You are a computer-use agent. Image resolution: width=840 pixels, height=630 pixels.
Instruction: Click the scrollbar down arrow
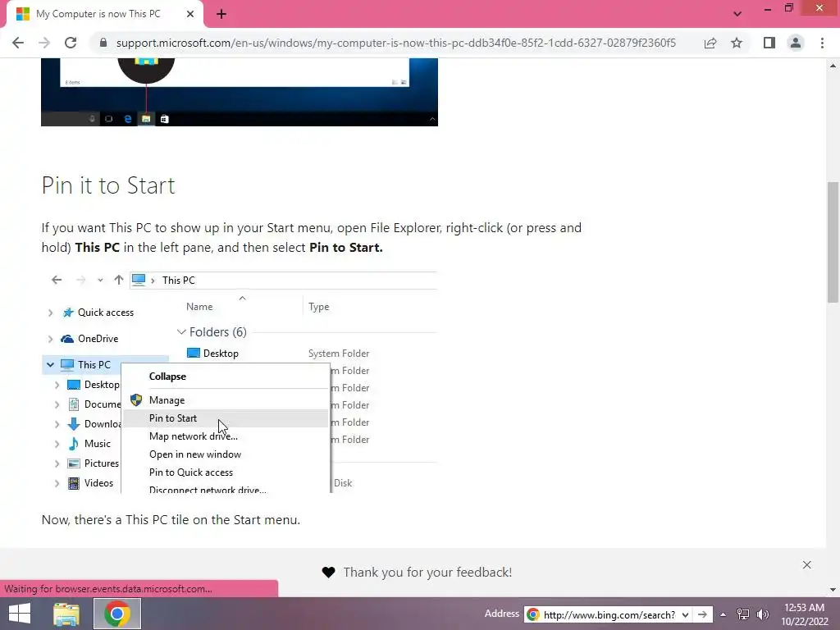[833, 590]
